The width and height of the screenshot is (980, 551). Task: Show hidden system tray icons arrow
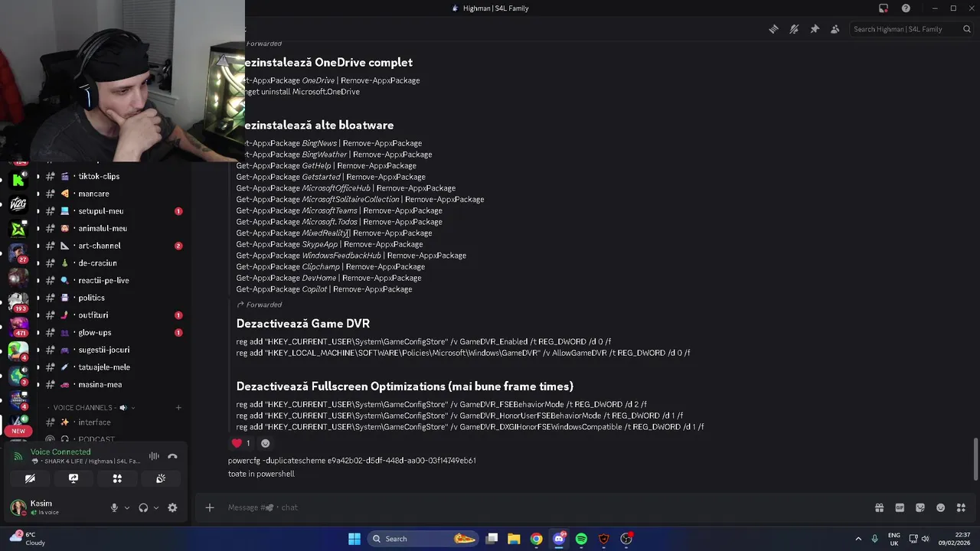pos(857,539)
